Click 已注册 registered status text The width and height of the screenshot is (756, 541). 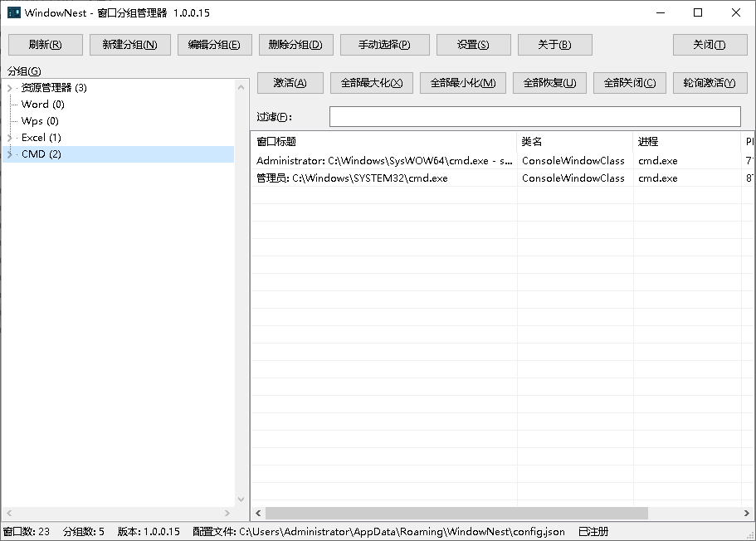pos(593,532)
